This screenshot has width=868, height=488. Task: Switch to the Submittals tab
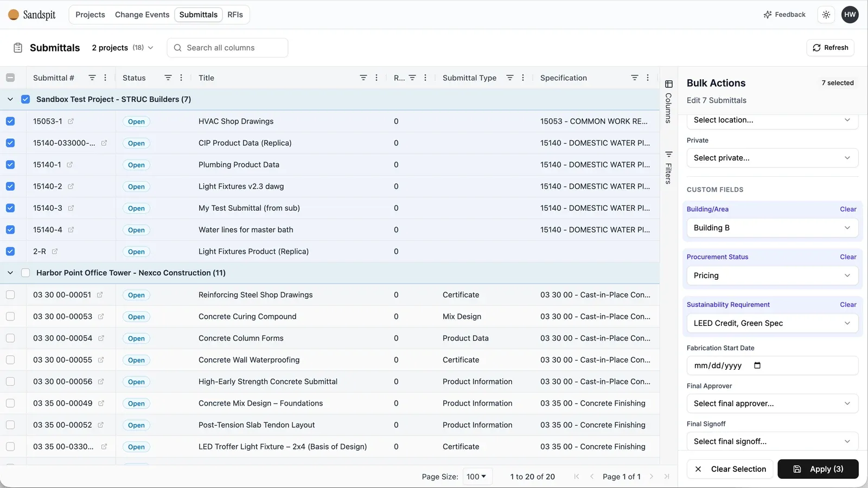[x=199, y=15]
